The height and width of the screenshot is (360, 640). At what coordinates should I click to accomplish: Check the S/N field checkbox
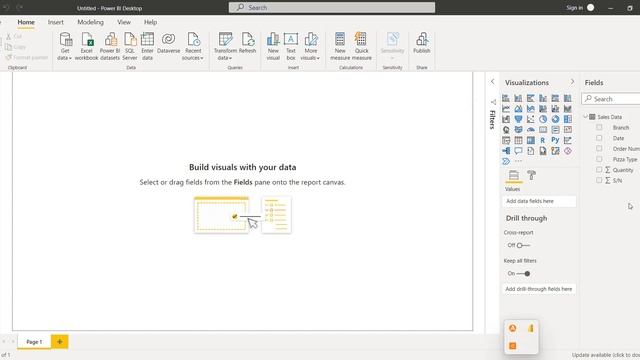click(x=599, y=180)
